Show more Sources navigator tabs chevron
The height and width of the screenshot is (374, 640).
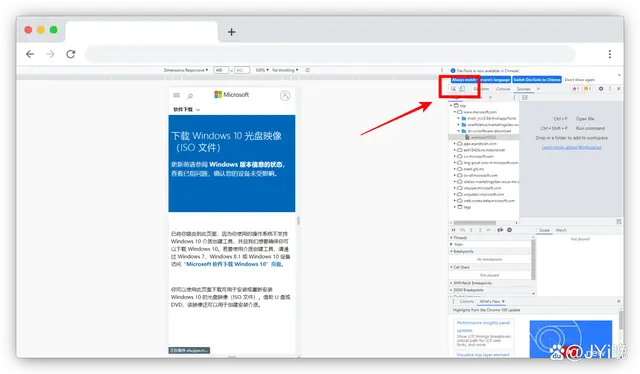[490, 98]
